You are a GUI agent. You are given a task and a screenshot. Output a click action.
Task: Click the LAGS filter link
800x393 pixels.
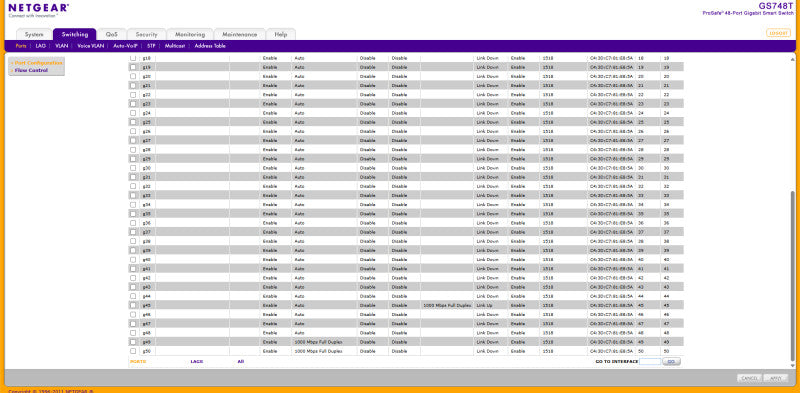(x=196, y=361)
